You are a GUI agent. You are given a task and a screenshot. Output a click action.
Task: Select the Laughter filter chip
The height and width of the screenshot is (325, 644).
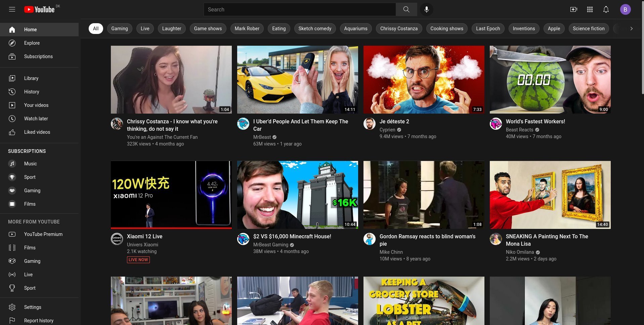click(172, 29)
